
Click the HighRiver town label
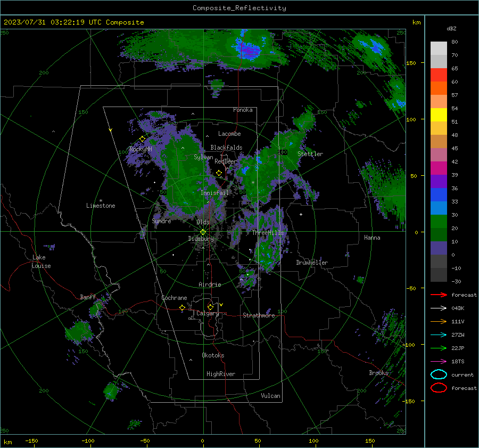(221, 374)
